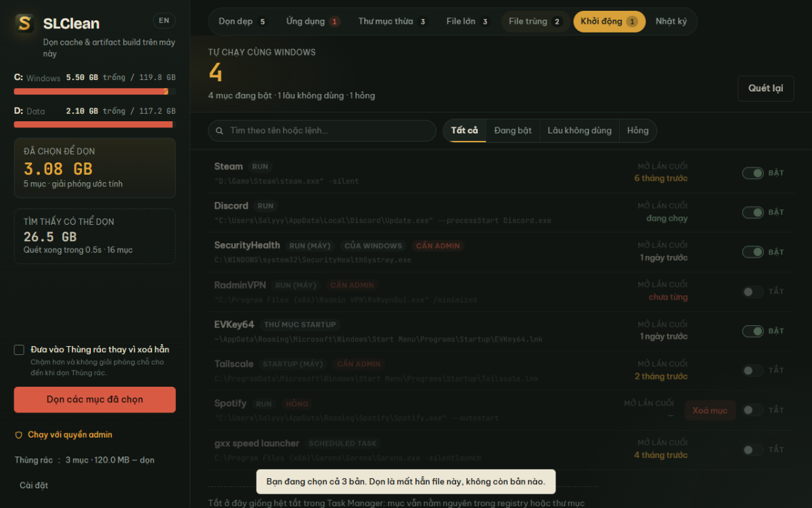This screenshot has width=812, height=508.
Task: Click the SecurityHealth entry name
Action: coord(247,245)
